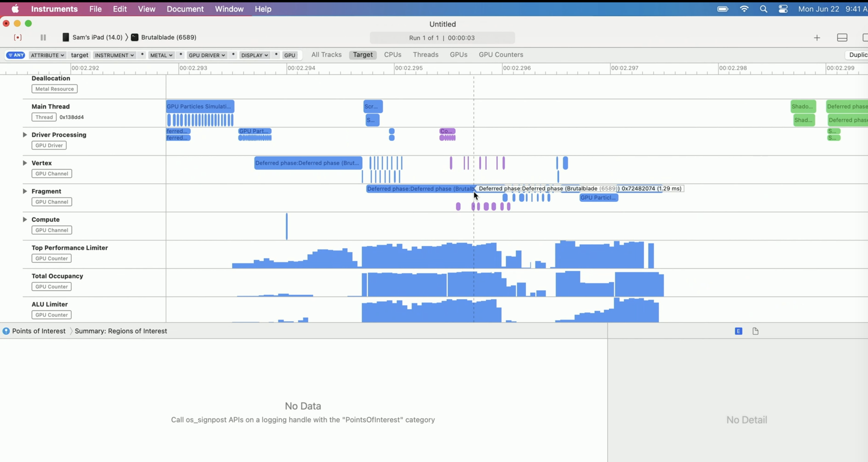
Task: Select Deferred phase bar in Fragment track
Action: [420, 189]
